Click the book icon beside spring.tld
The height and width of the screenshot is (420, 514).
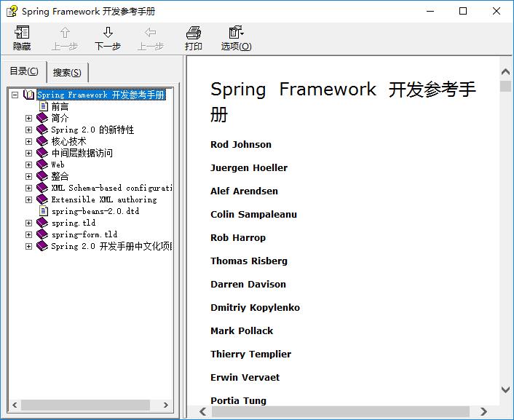pos(42,223)
